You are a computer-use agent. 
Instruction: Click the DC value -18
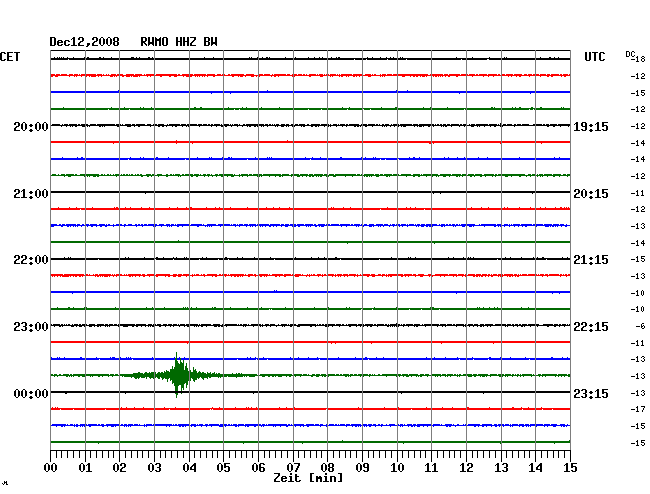tap(638, 59)
